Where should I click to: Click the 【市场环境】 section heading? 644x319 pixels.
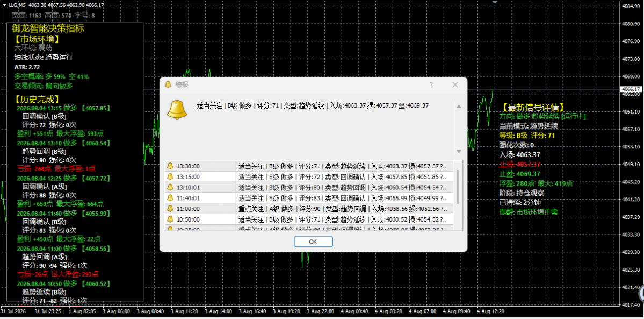click(x=37, y=39)
